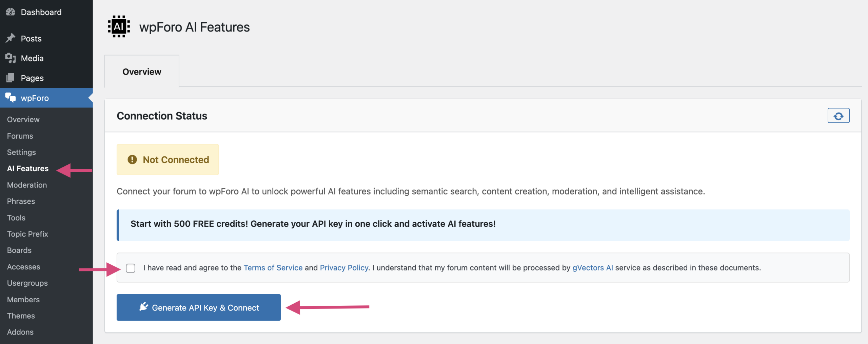Click the Not Connected warning icon

(132, 160)
